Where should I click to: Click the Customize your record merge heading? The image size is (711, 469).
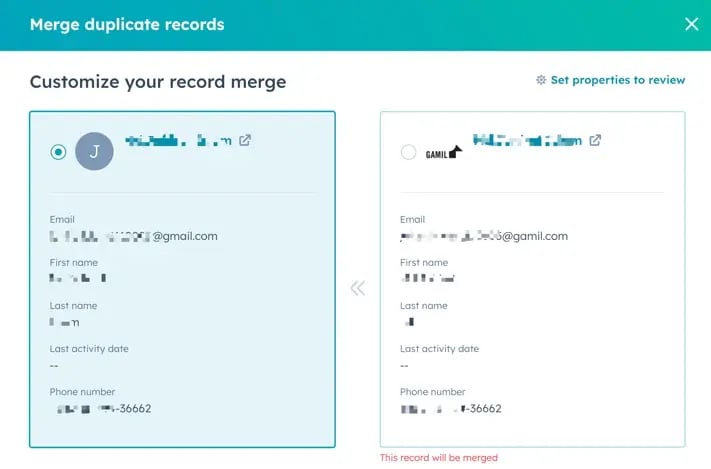pyautogui.click(x=158, y=82)
